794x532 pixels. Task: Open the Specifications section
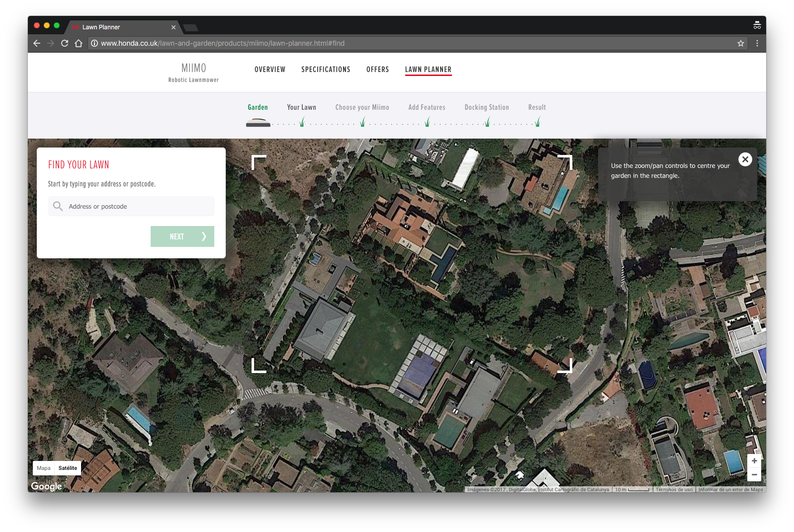[x=326, y=70]
